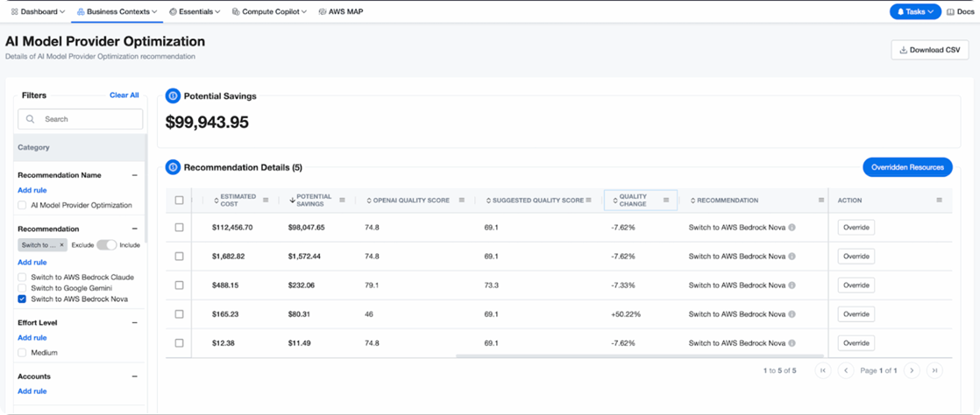Check Switch to Google Gemini
The width and height of the screenshot is (980, 415).
coord(22,288)
